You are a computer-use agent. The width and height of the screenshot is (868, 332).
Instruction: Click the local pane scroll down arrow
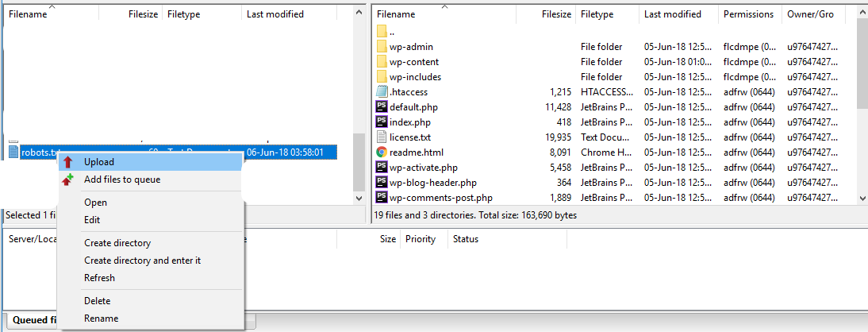point(359,198)
